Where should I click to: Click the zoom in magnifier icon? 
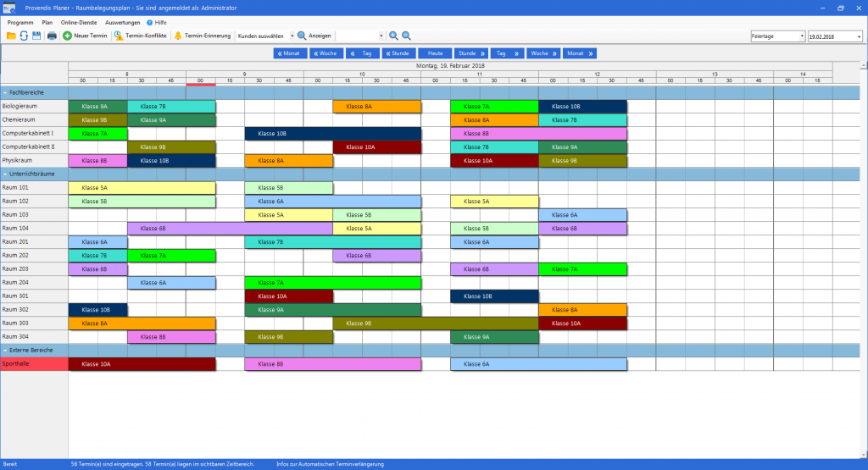click(x=393, y=36)
